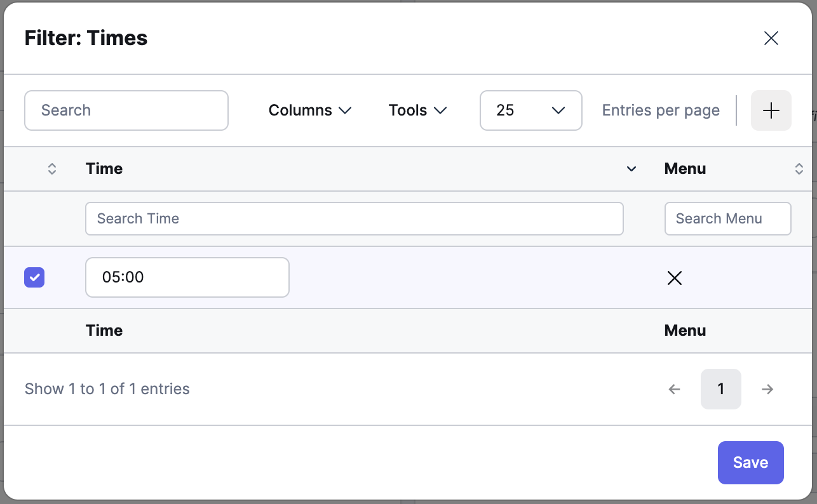Remove the 05:00 row with the X icon

pyautogui.click(x=674, y=277)
